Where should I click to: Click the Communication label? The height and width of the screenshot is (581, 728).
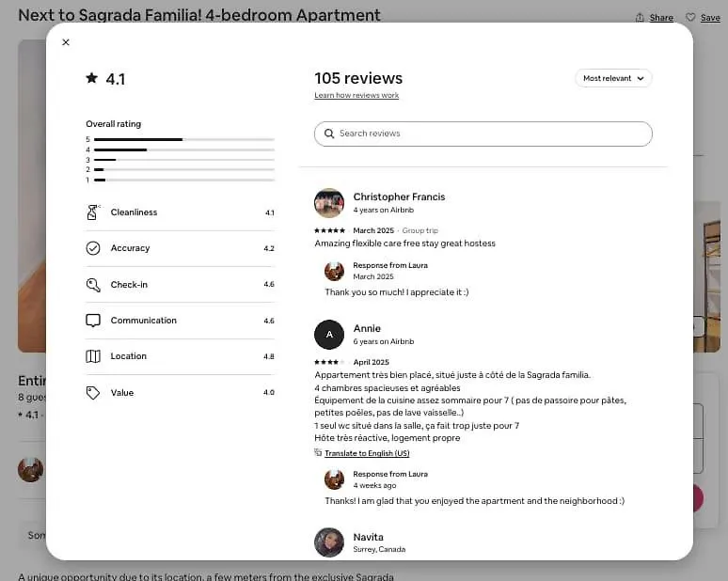(144, 321)
